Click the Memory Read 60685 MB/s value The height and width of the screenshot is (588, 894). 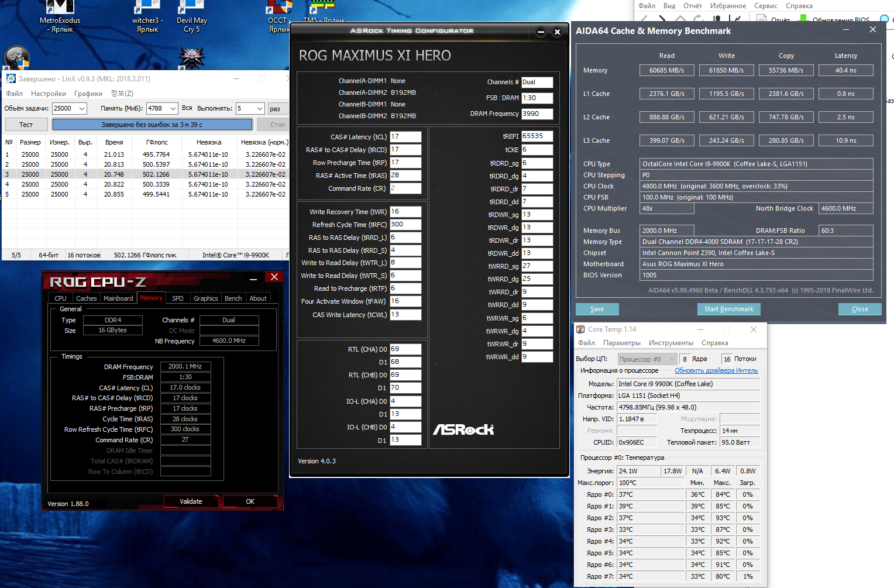(x=667, y=70)
